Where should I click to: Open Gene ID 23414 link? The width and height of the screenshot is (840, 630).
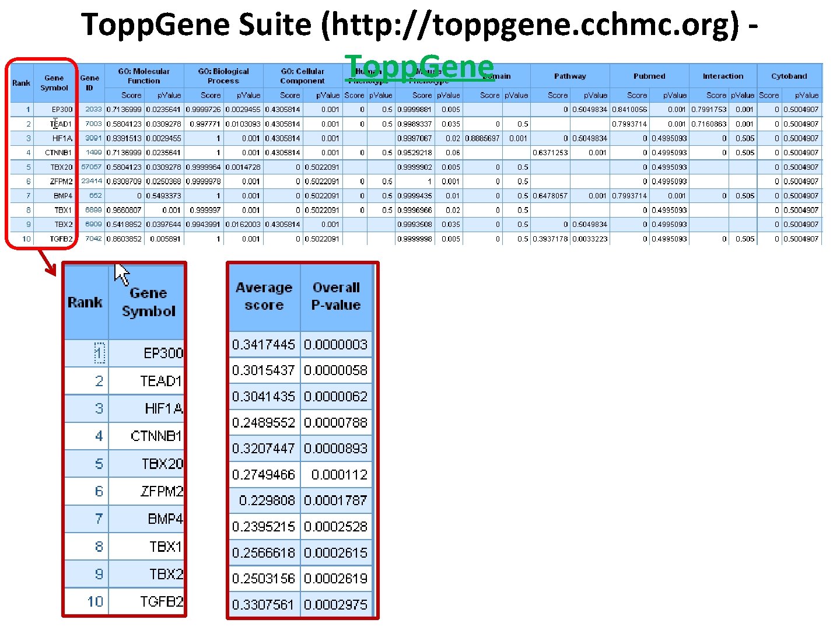[x=92, y=181]
